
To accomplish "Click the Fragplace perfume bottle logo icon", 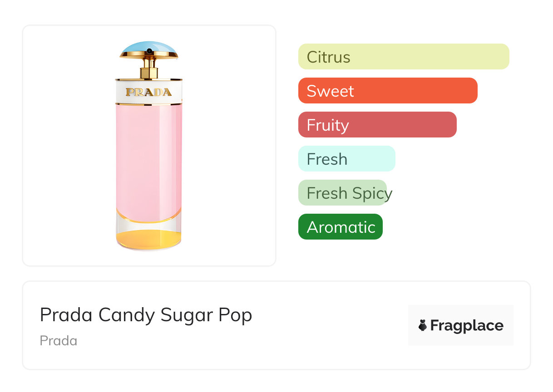I will click(x=423, y=325).
